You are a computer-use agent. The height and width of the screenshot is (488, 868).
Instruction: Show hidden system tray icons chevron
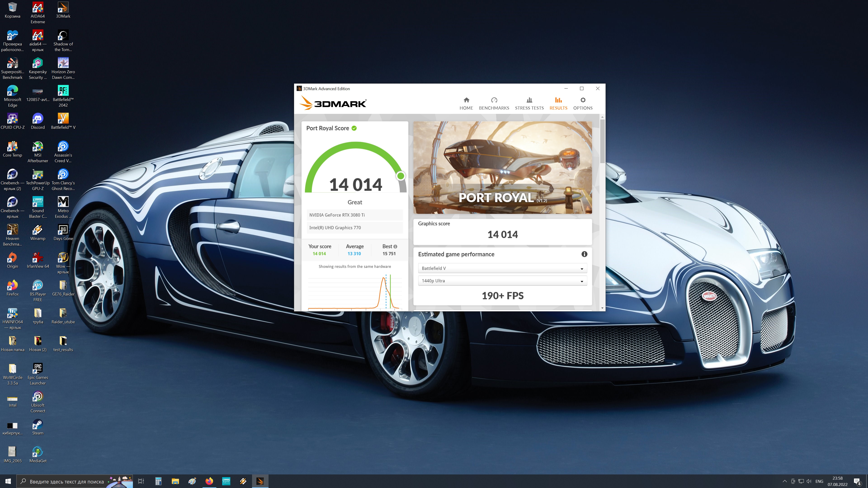point(784,481)
